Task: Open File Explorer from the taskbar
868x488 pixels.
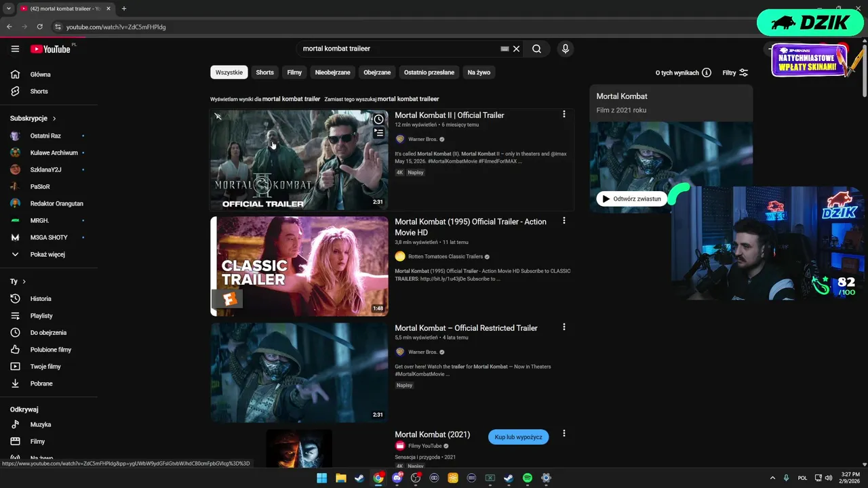Action: 340,478
